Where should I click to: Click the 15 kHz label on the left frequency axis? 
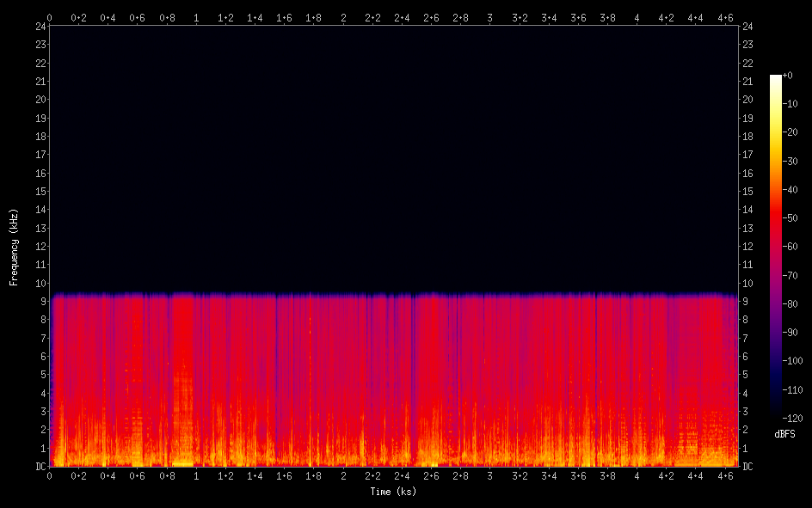point(39,191)
